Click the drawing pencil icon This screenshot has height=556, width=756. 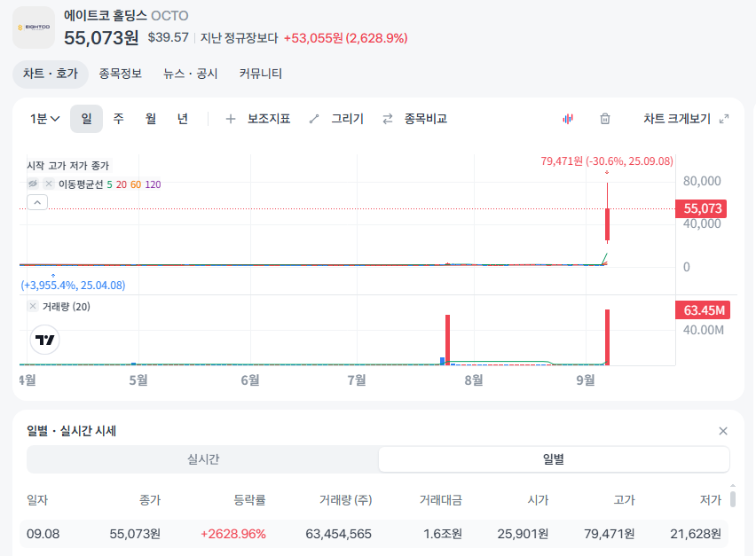[x=314, y=119]
